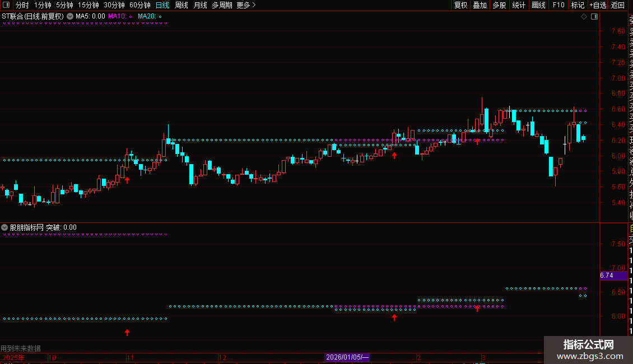Open the 统计 statistics tool
The width and height of the screenshot is (633, 364).
pyautogui.click(x=519, y=5)
